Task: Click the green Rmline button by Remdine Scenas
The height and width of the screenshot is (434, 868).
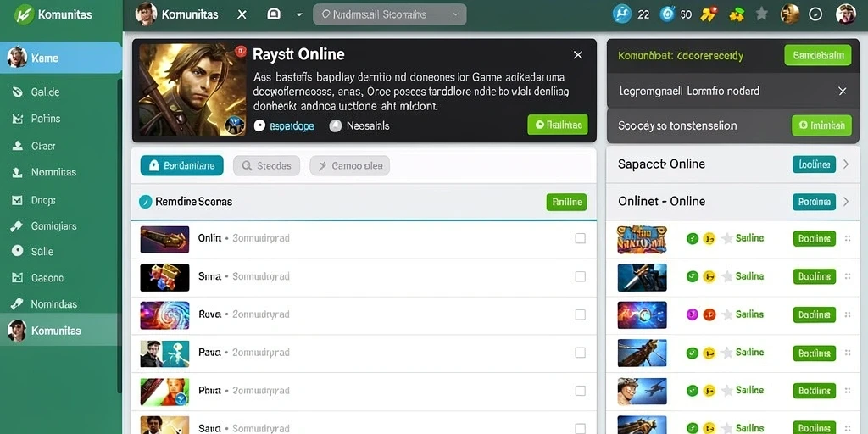Action: click(x=566, y=202)
